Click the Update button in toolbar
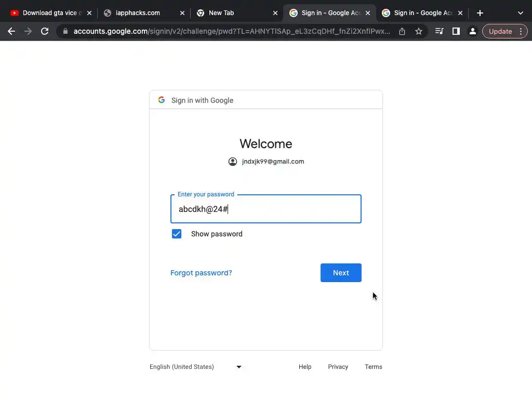 tap(500, 31)
